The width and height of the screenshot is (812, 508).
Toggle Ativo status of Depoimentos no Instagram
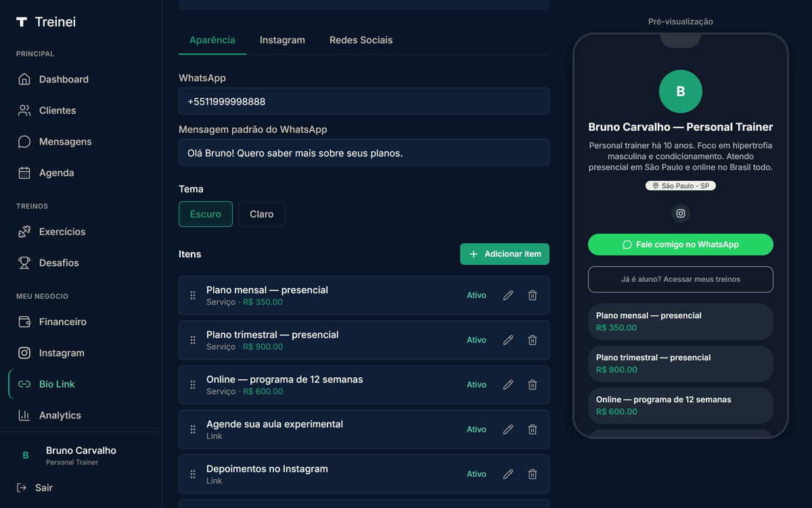pos(476,474)
